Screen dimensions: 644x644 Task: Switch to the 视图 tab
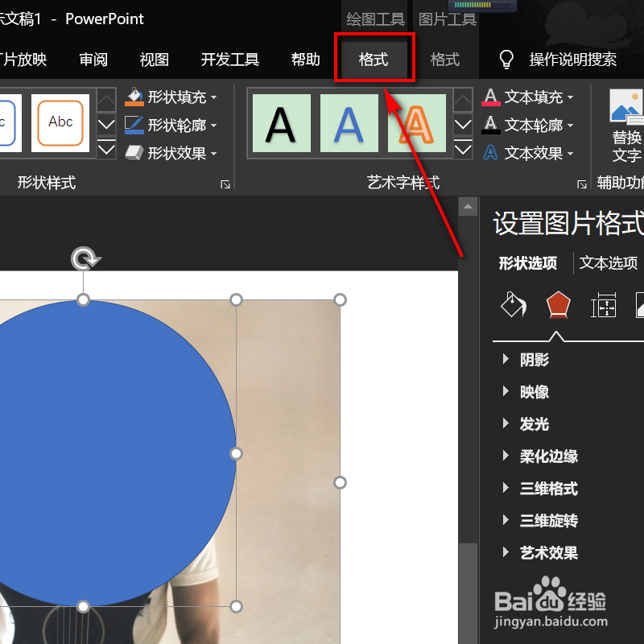(154, 60)
